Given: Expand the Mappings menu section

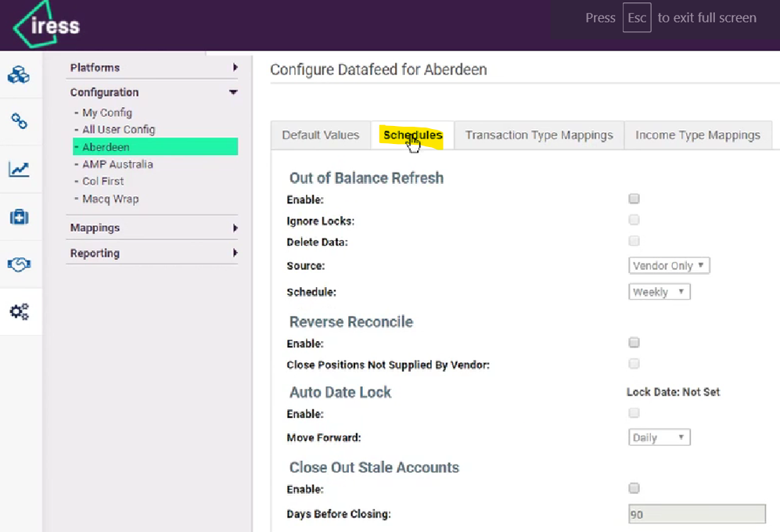Looking at the screenshot, I should 153,228.
